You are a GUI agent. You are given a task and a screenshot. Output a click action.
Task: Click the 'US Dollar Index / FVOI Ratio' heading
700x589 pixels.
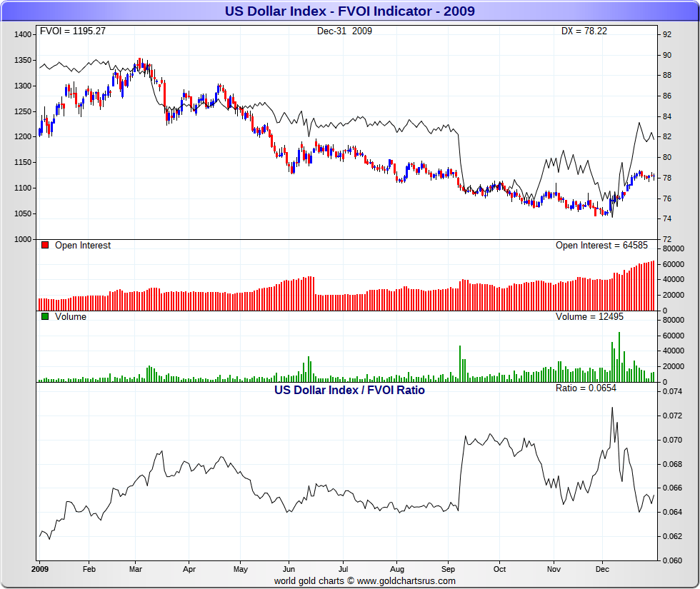click(x=349, y=391)
